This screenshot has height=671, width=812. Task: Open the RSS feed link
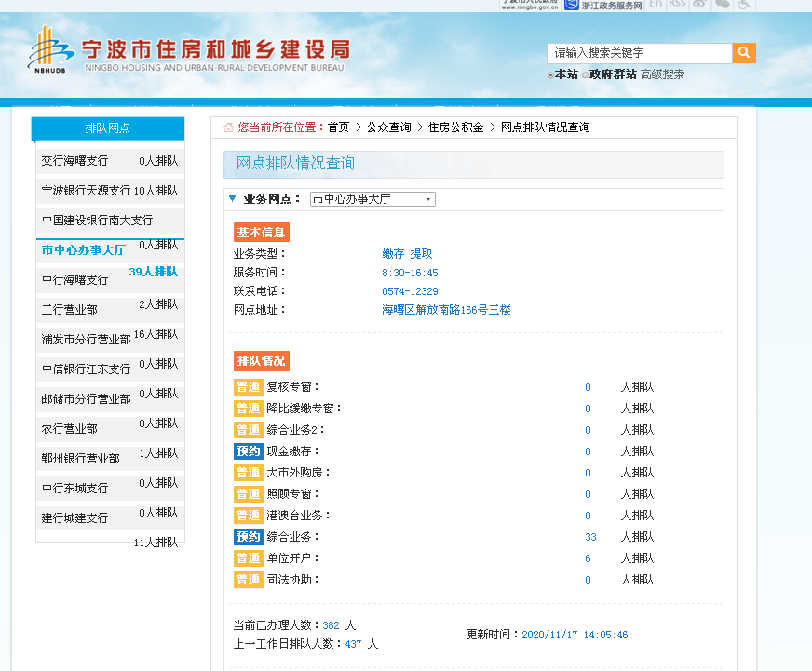coord(677,4)
